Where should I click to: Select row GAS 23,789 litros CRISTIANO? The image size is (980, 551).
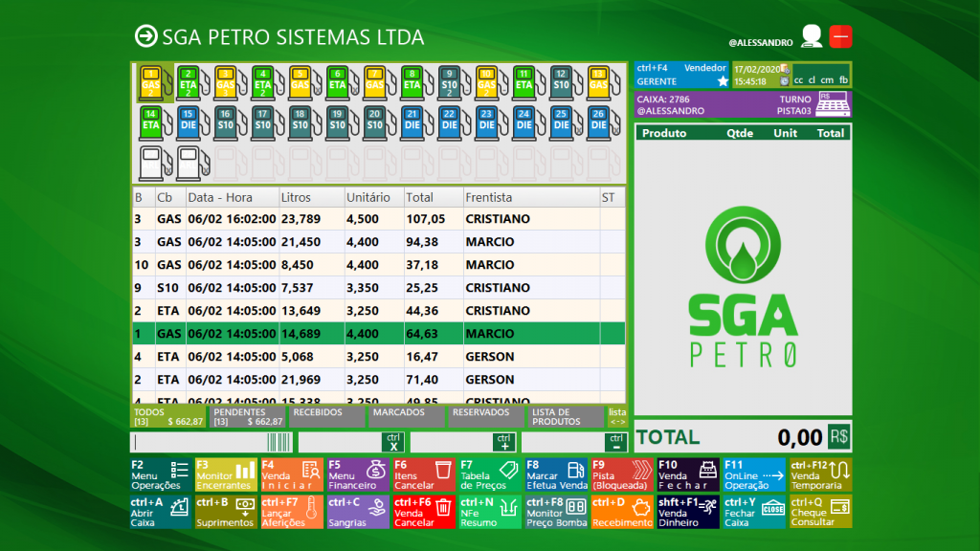(379, 219)
